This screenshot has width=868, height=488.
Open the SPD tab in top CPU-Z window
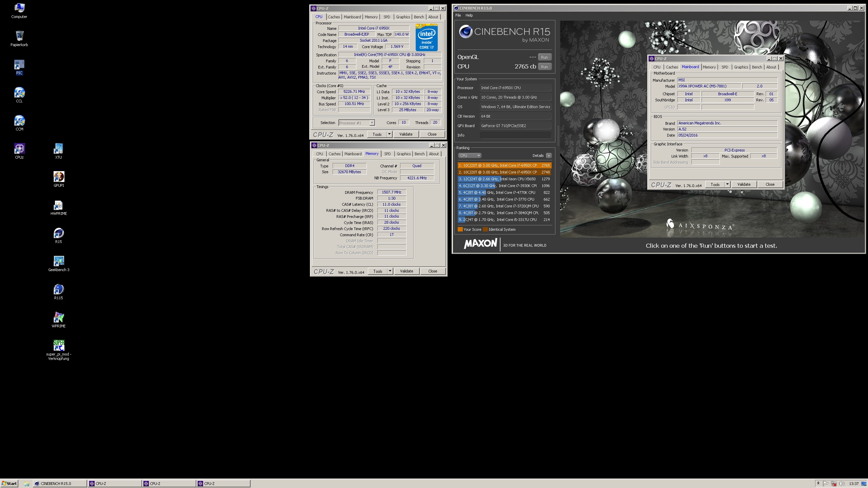click(x=387, y=17)
